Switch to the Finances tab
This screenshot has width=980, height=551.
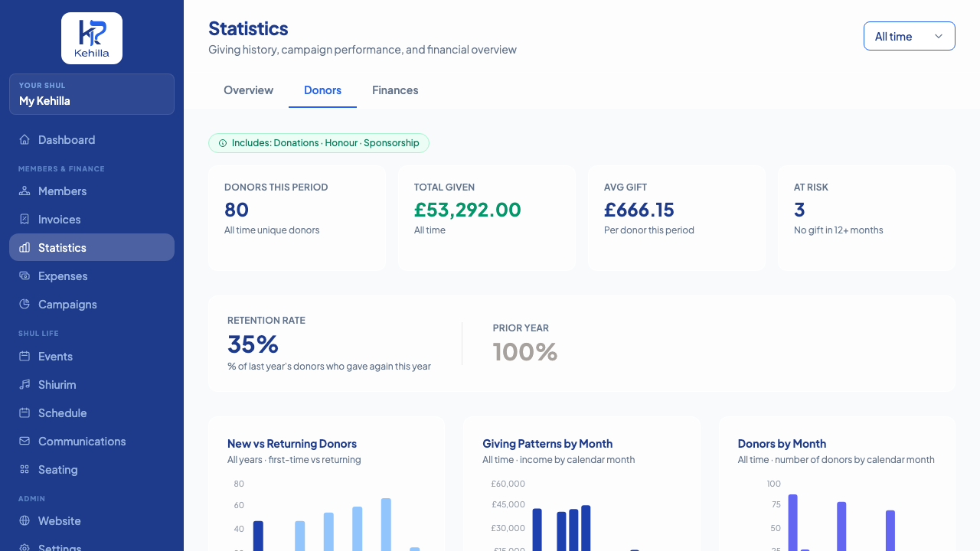click(395, 90)
